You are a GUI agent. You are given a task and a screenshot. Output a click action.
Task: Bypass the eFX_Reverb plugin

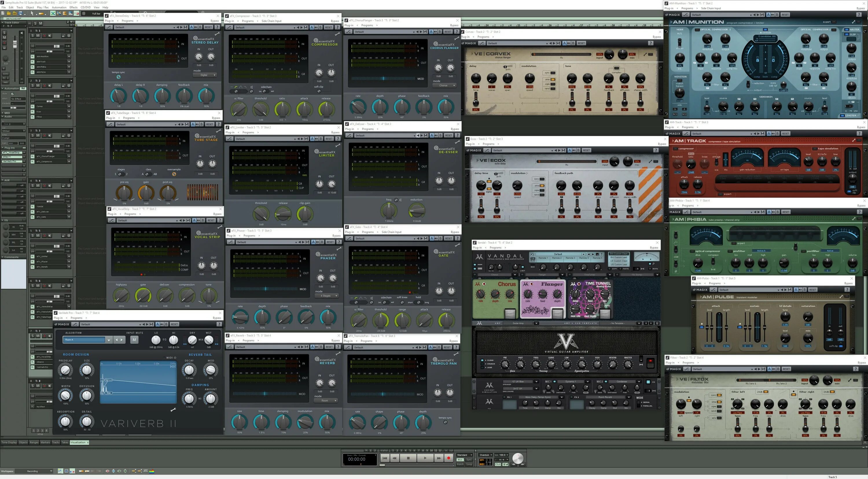pos(336,340)
